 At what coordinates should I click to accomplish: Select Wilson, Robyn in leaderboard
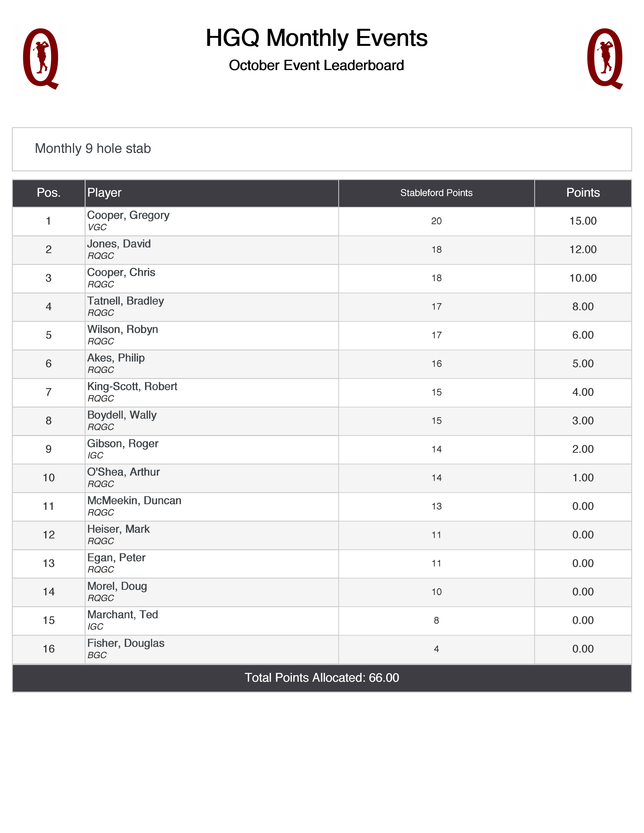[x=122, y=329]
